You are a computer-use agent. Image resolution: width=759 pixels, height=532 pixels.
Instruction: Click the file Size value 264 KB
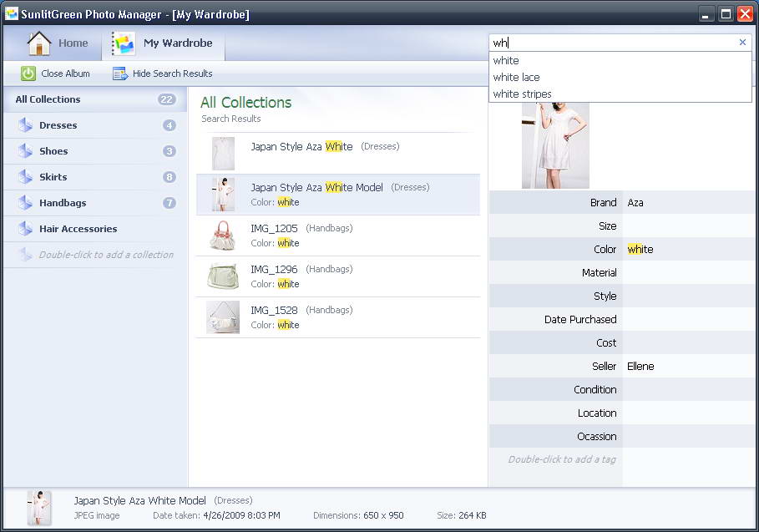473,515
